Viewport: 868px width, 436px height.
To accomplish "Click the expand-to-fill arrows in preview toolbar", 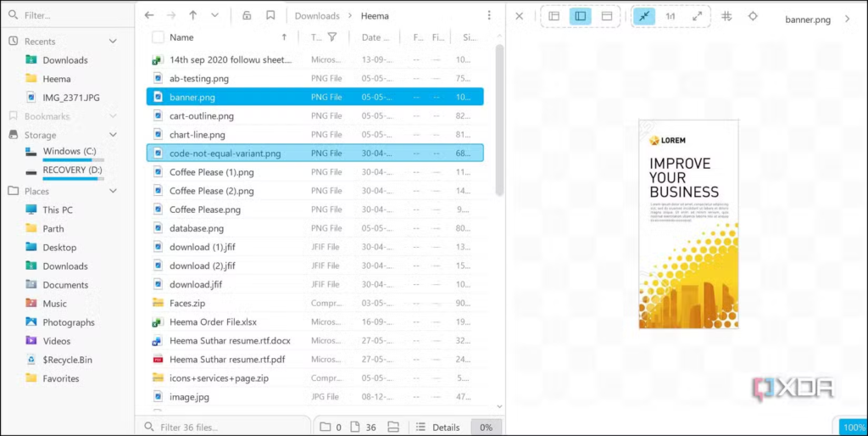I will [697, 16].
